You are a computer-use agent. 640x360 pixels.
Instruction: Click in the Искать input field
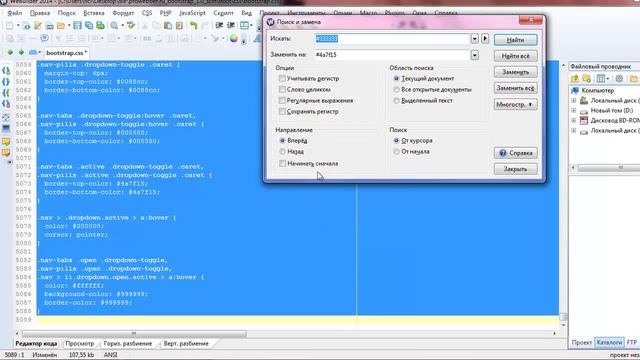click(x=392, y=39)
